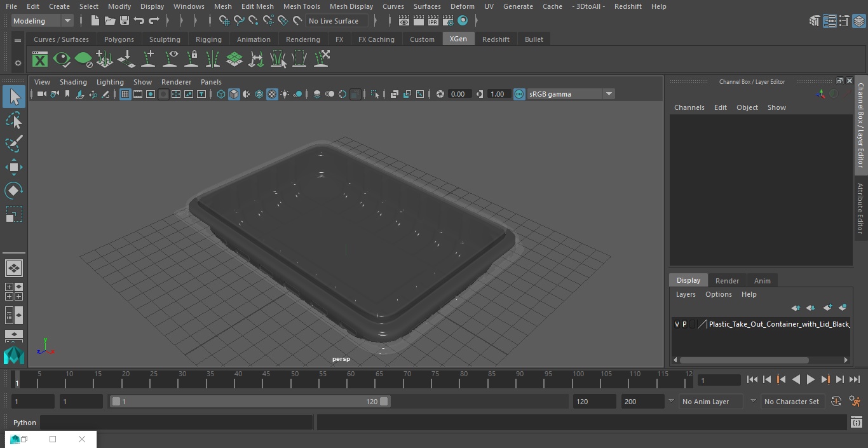
Task: Choose the Paint Selection tool
Action: [14, 144]
